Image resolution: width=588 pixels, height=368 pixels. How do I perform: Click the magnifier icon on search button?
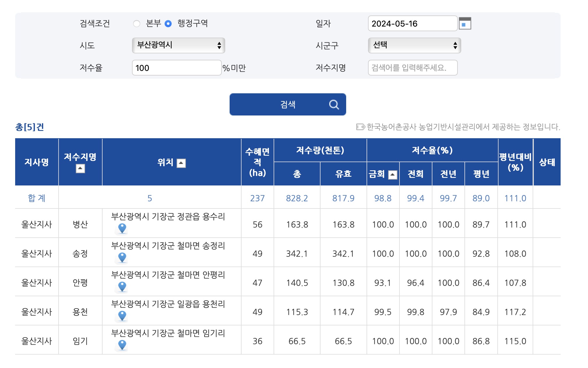point(334,104)
